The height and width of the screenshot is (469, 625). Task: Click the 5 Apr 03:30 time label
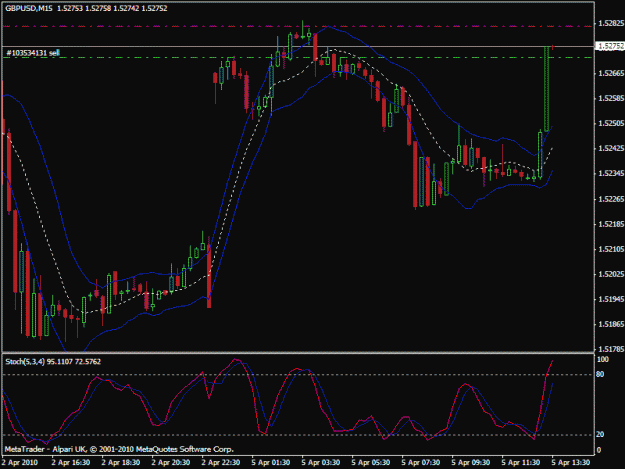point(320,463)
